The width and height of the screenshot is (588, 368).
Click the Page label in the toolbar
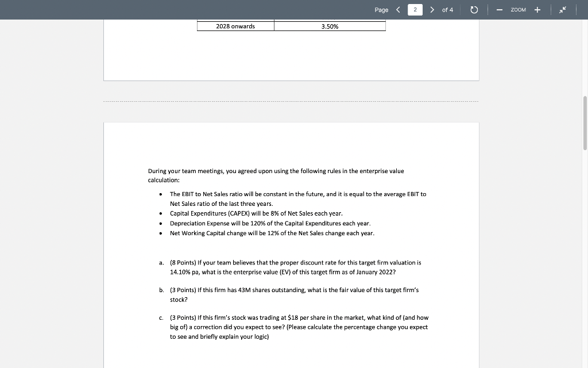380,9
